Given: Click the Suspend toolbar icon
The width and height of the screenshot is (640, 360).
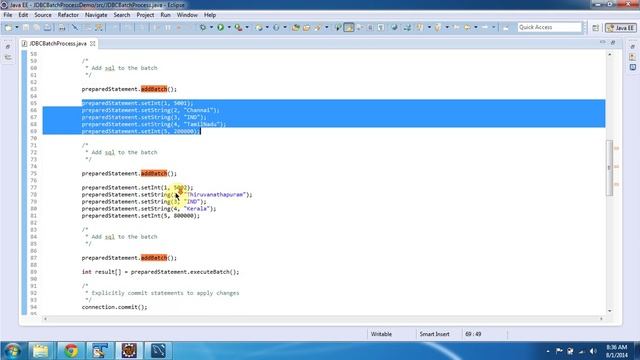Looking at the screenshot, I should [168, 27].
